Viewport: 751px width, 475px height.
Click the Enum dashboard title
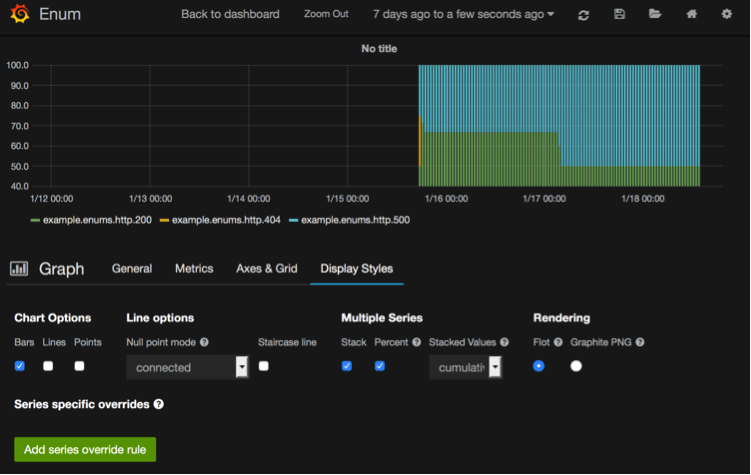pos(60,14)
